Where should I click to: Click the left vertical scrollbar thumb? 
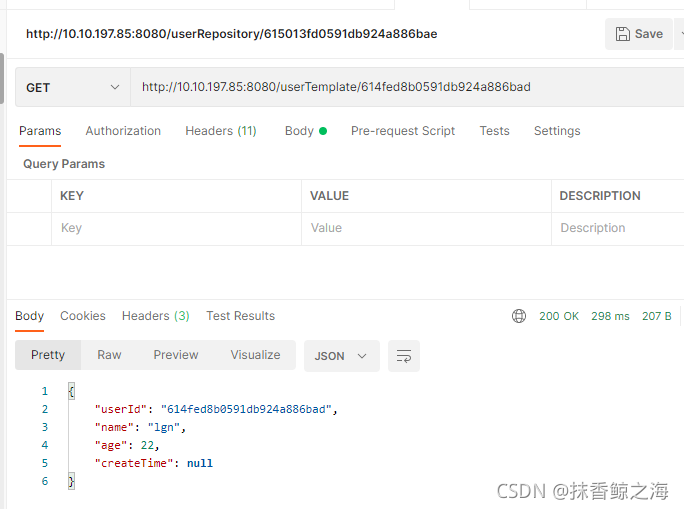(2, 79)
